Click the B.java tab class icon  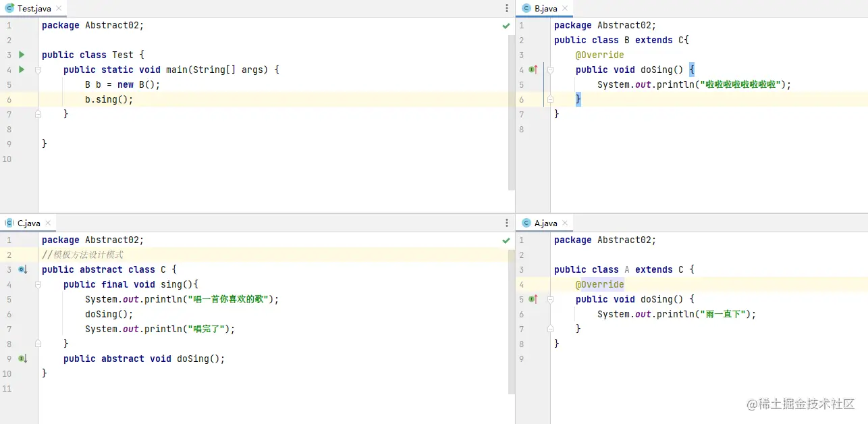point(526,8)
